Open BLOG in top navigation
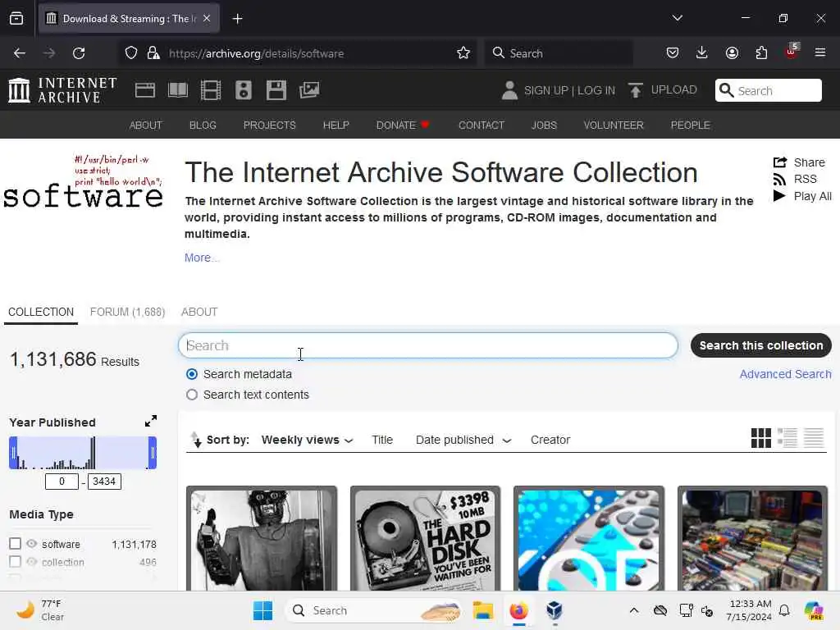The width and height of the screenshot is (840, 630). (203, 125)
